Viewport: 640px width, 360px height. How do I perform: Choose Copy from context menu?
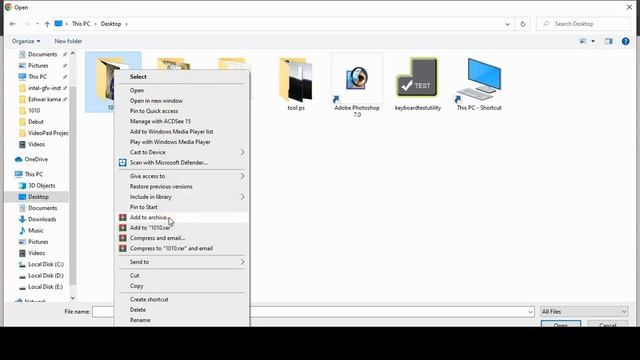pyautogui.click(x=136, y=286)
